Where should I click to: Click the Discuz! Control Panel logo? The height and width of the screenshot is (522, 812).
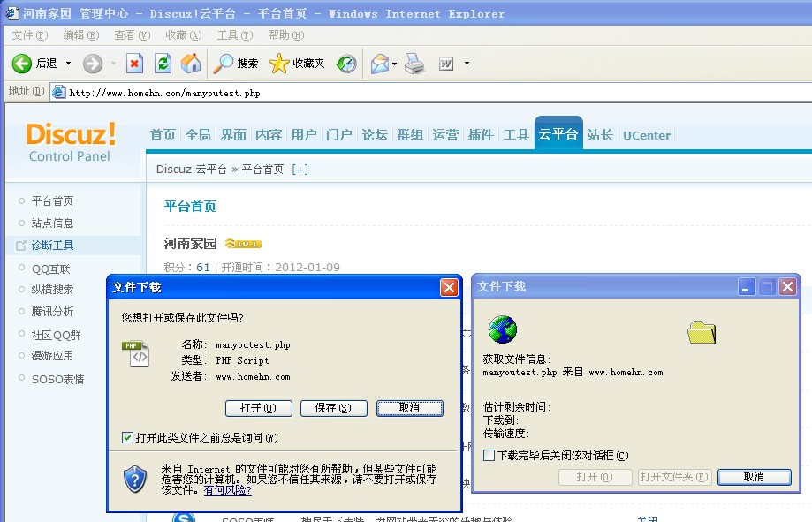tap(71, 142)
